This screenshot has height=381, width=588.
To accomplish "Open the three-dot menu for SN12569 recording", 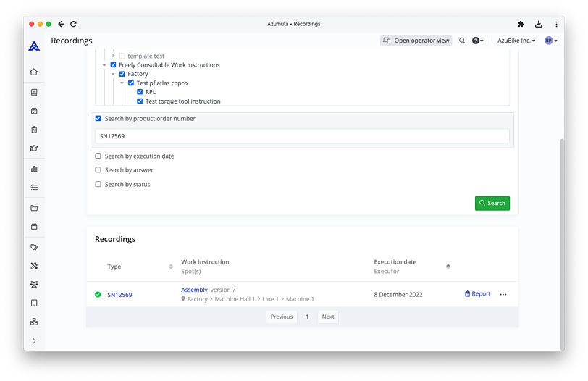I will pyautogui.click(x=503, y=295).
